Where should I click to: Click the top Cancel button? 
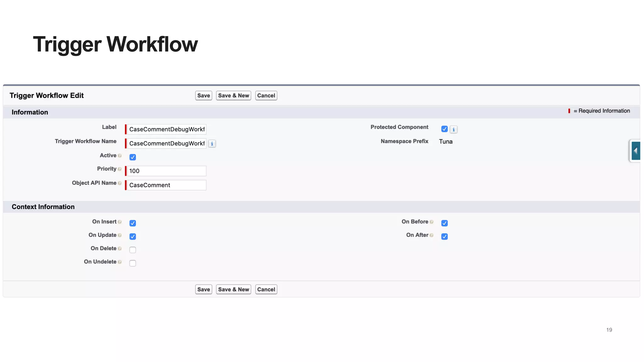pyautogui.click(x=266, y=96)
